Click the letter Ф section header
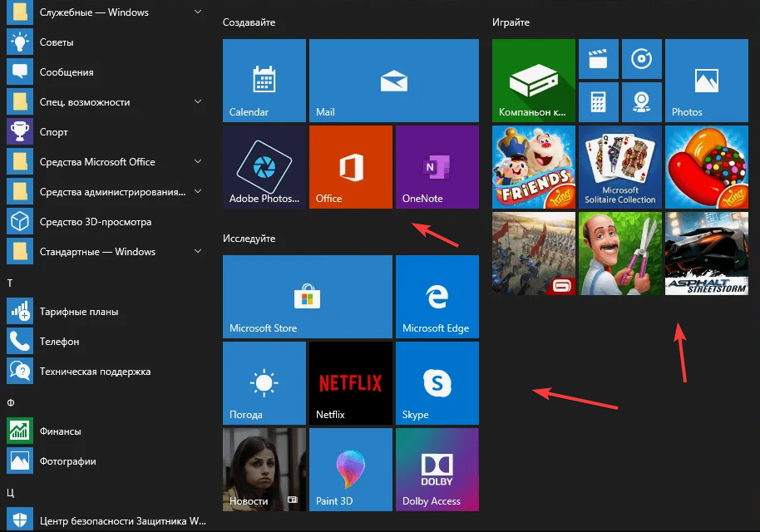The width and height of the screenshot is (760, 532). click(11, 402)
